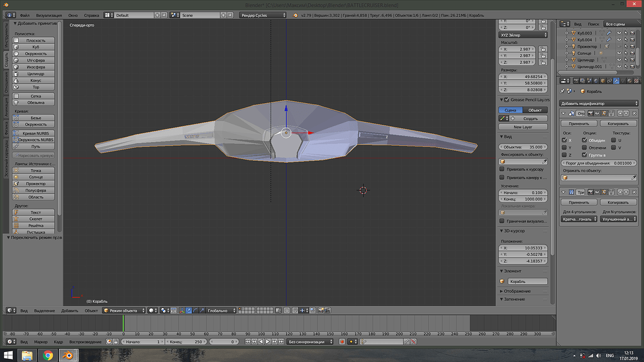Adjust the Порог для объединения threshold slider
The height and width of the screenshot is (362, 644).
(599, 163)
